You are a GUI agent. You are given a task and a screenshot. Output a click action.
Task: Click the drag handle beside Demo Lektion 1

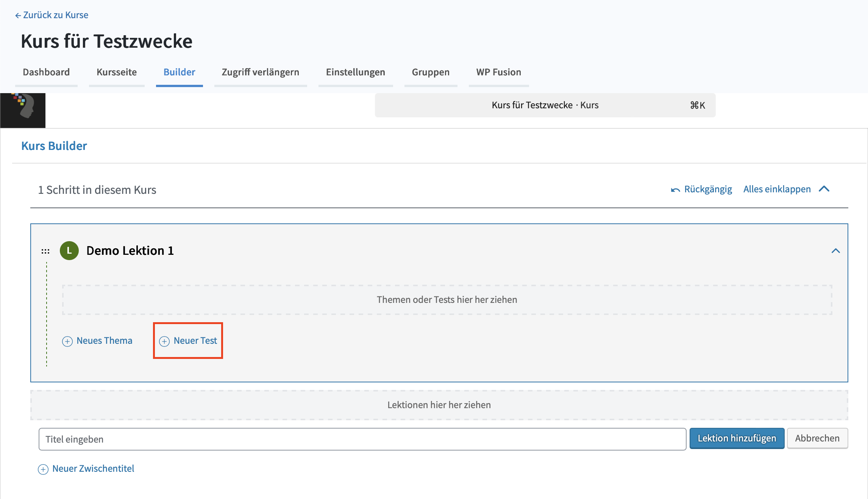coord(45,251)
